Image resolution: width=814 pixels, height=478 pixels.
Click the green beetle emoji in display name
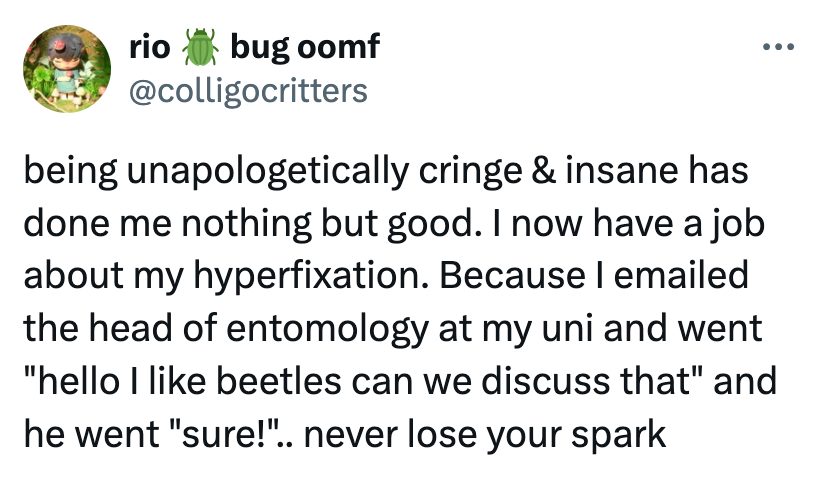202,47
